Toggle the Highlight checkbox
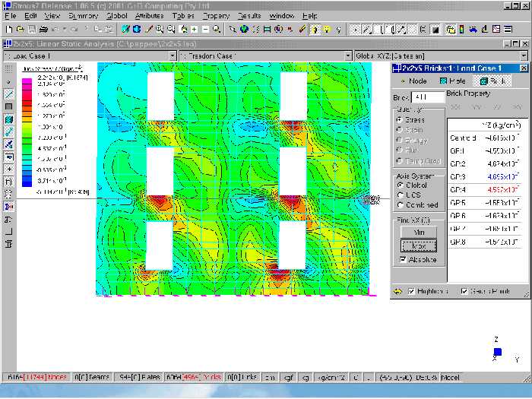This screenshot has width=532, height=399. pyautogui.click(x=411, y=291)
